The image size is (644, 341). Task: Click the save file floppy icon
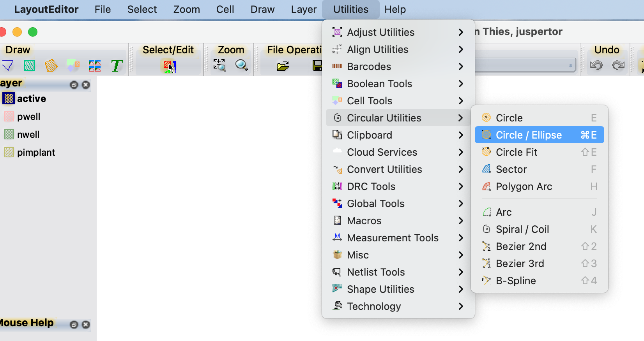pos(317,65)
